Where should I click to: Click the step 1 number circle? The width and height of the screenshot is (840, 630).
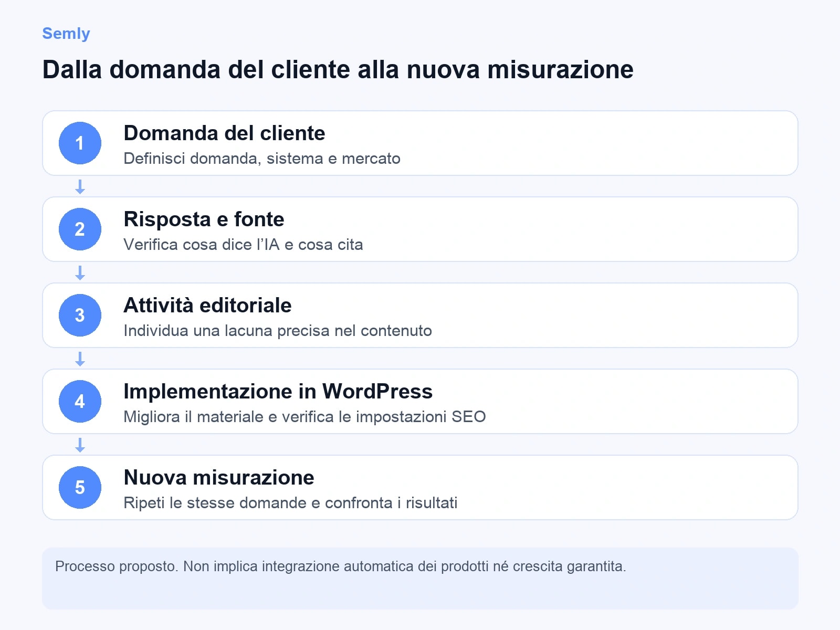point(80,143)
